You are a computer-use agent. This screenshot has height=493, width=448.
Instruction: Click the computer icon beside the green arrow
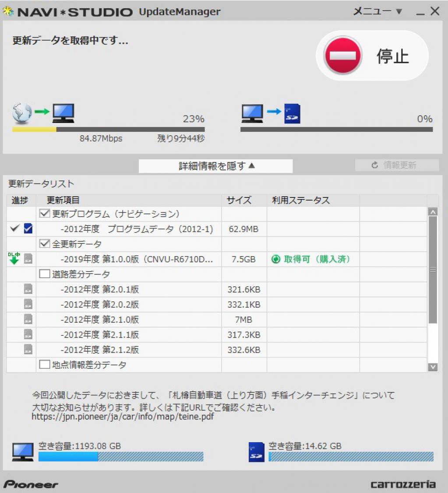tap(63, 113)
